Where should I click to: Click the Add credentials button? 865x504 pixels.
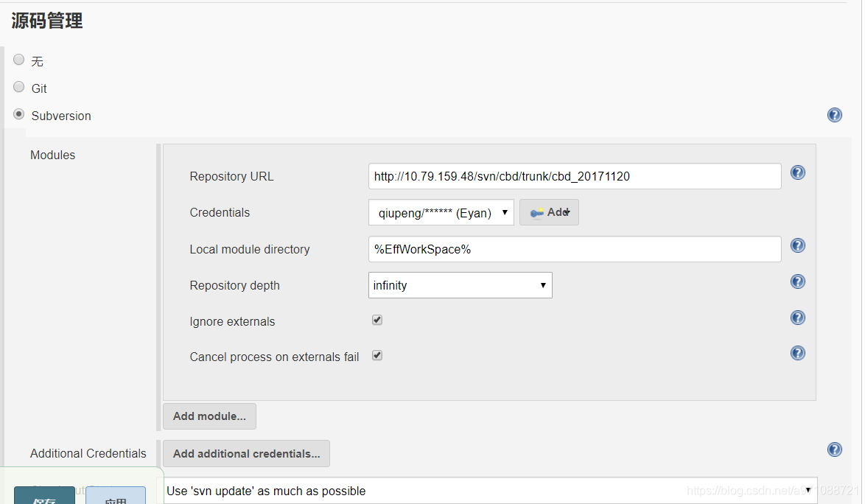(549, 212)
